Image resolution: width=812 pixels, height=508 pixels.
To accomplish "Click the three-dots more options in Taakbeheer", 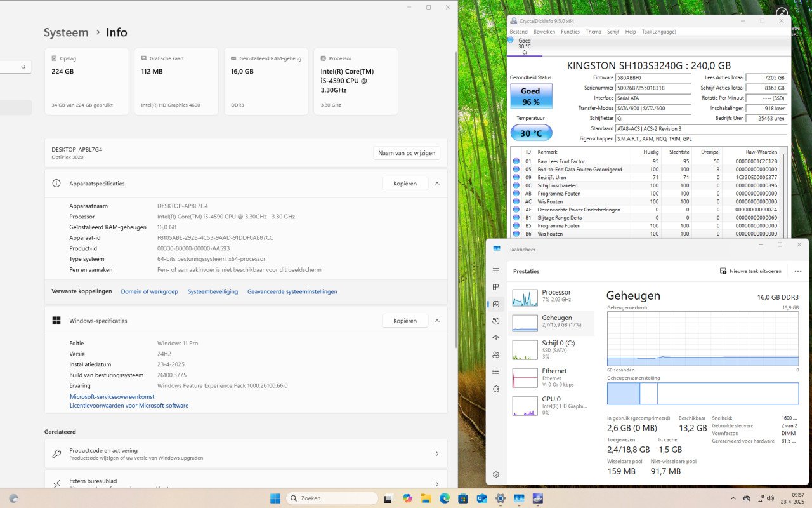I will click(797, 271).
